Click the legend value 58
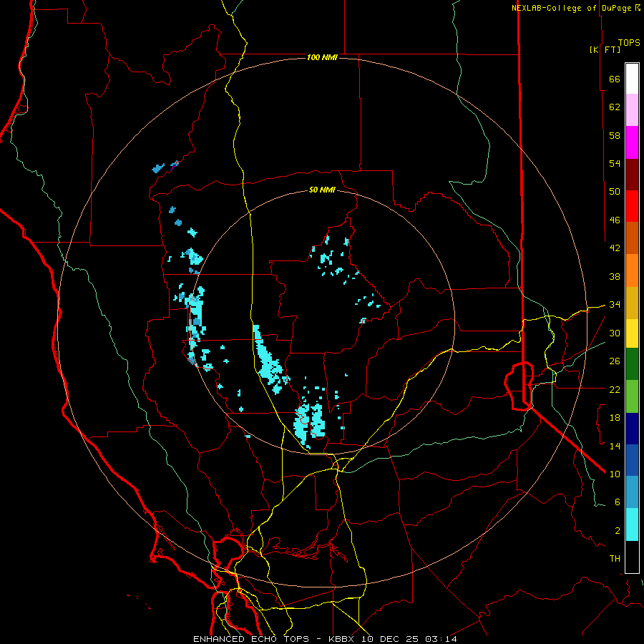 615,135
